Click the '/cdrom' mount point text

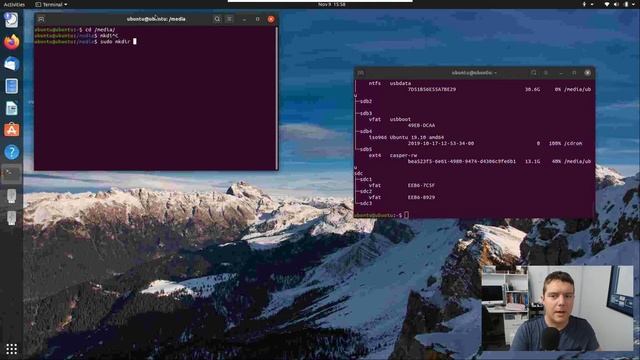click(x=573, y=144)
